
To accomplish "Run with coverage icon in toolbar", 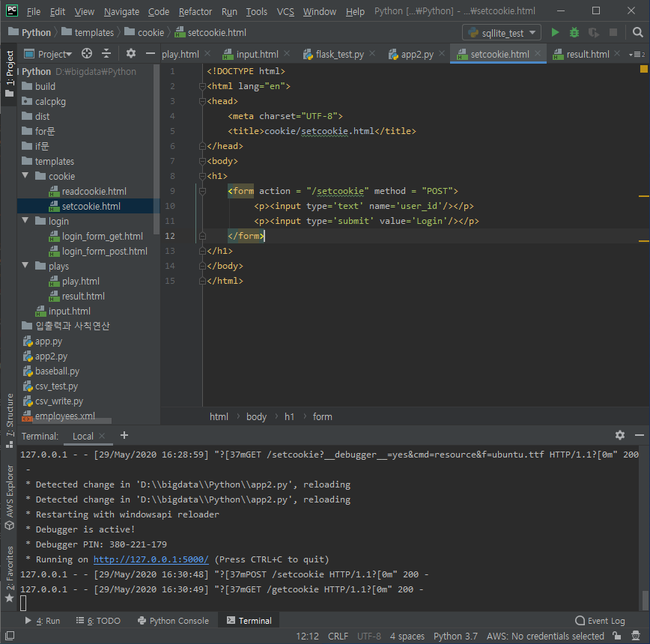I will 594,32.
